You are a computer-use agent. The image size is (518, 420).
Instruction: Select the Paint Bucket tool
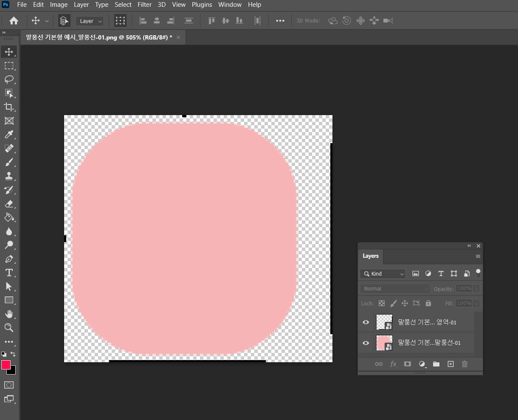click(x=9, y=217)
